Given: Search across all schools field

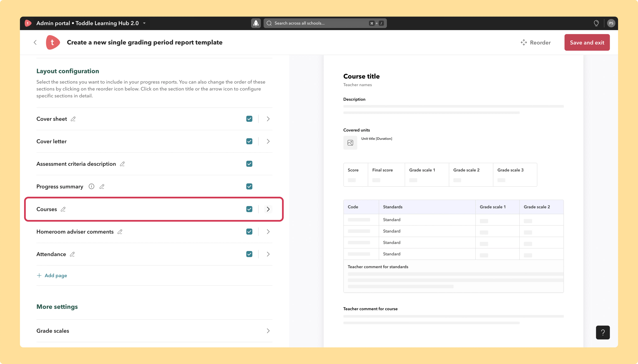Looking at the screenshot, I should [325, 23].
